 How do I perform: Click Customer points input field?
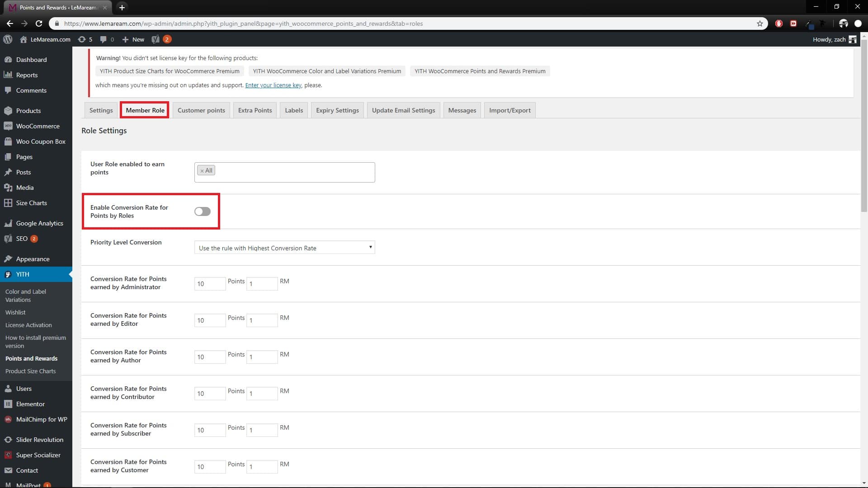pyautogui.click(x=210, y=467)
